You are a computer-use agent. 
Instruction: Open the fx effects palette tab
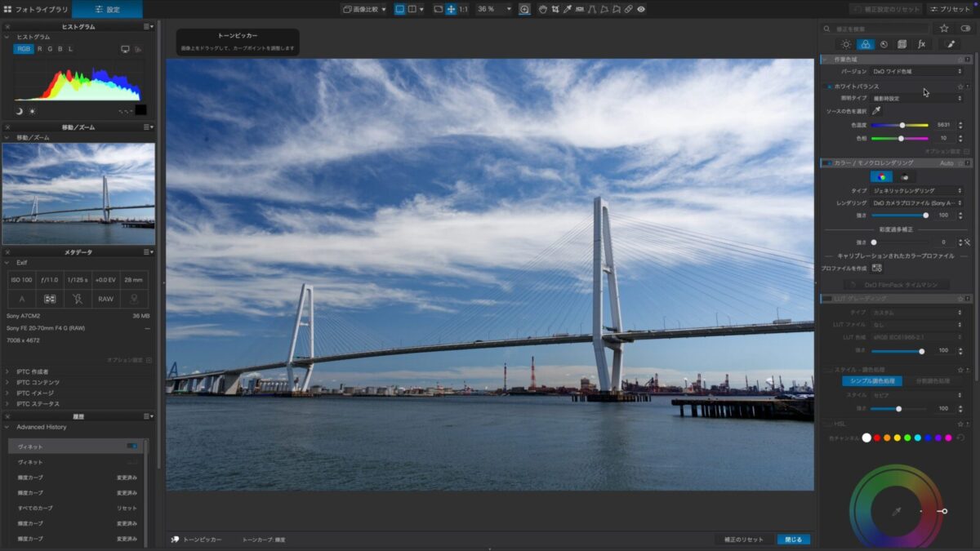pyautogui.click(x=921, y=44)
